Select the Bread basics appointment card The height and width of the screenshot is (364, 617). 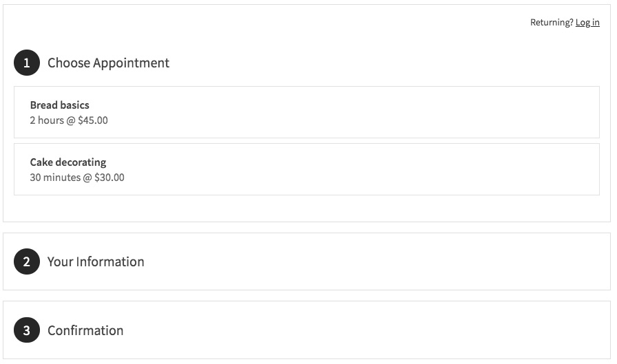(x=306, y=112)
